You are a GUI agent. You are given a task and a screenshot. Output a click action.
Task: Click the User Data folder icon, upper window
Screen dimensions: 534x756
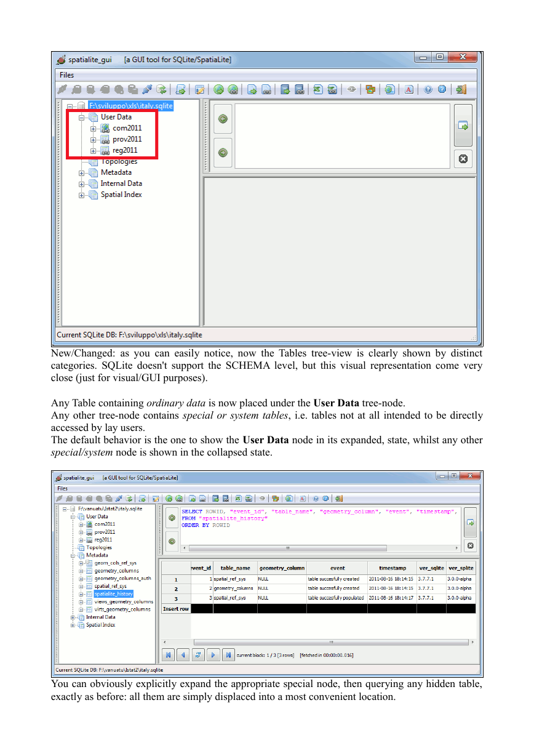[94, 117]
